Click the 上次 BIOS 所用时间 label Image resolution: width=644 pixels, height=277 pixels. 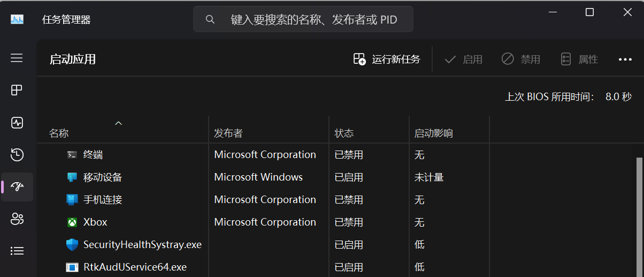click(x=550, y=97)
